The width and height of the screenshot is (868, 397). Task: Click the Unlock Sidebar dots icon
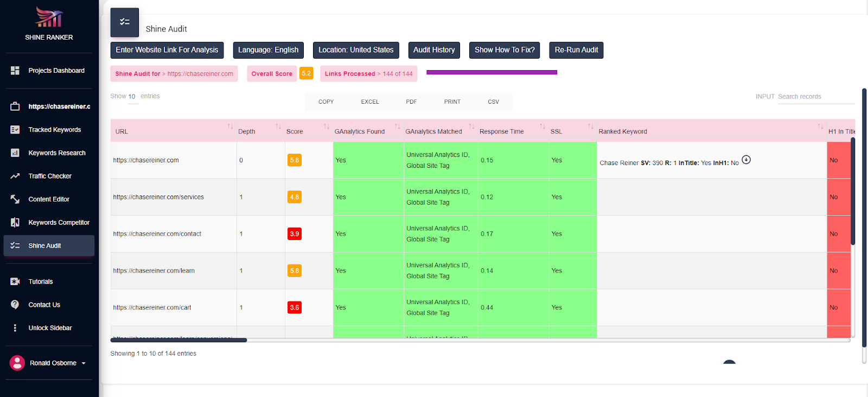coord(15,328)
